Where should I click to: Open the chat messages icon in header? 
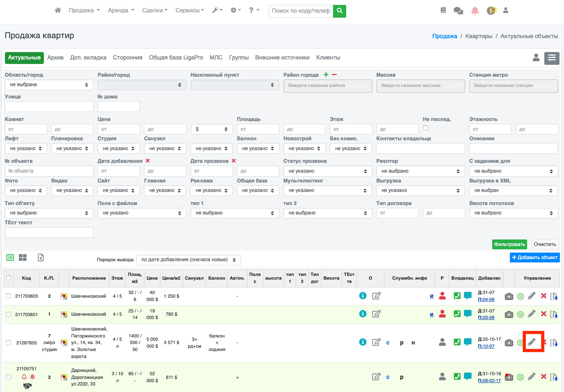[458, 11]
